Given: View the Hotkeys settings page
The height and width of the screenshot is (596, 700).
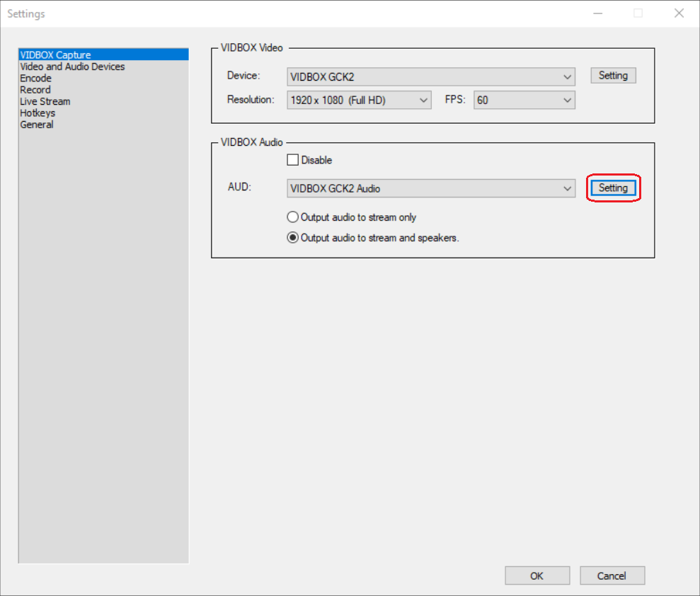Looking at the screenshot, I should coord(38,113).
